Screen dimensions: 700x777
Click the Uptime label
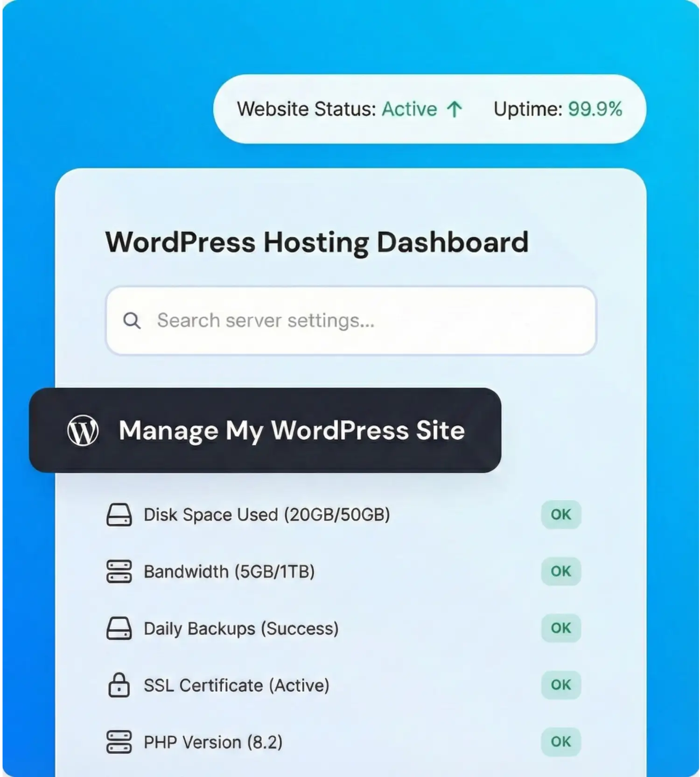tap(528, 109)
